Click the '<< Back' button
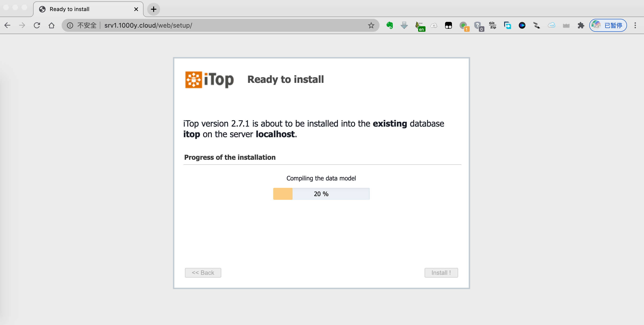Image resolution: width=644 pixels, height=325 pixels. pyautogui.click(x=203, y=273)
